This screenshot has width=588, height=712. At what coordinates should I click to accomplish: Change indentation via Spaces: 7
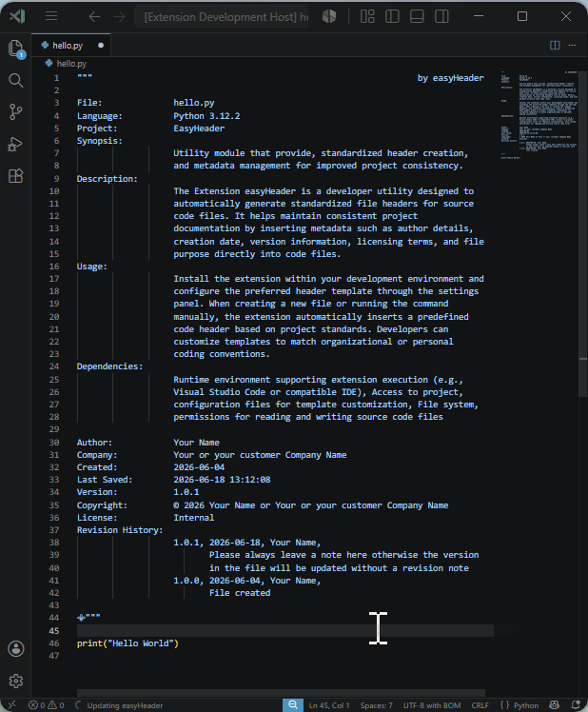(377, 705)
